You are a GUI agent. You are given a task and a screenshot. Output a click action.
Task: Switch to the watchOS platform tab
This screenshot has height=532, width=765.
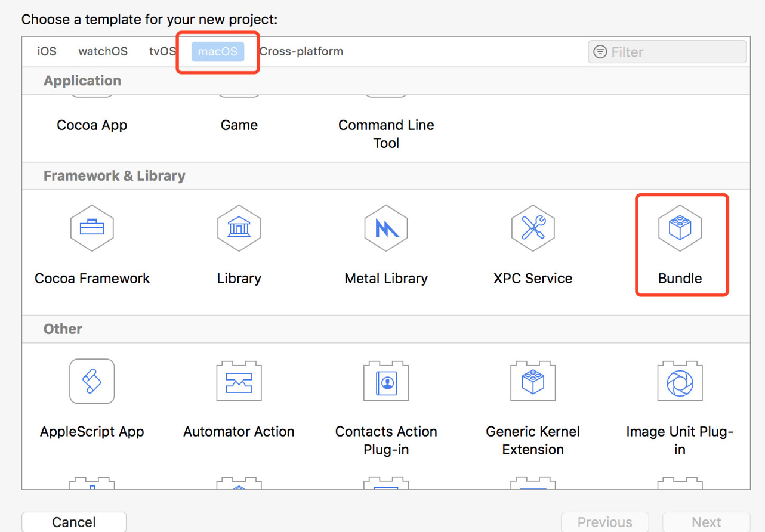pos(103,51)
